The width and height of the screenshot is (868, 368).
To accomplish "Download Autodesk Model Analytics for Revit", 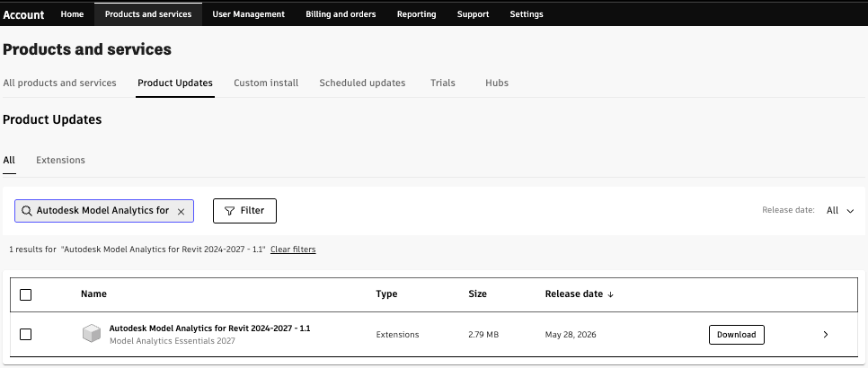I will (x=736, y=334).
